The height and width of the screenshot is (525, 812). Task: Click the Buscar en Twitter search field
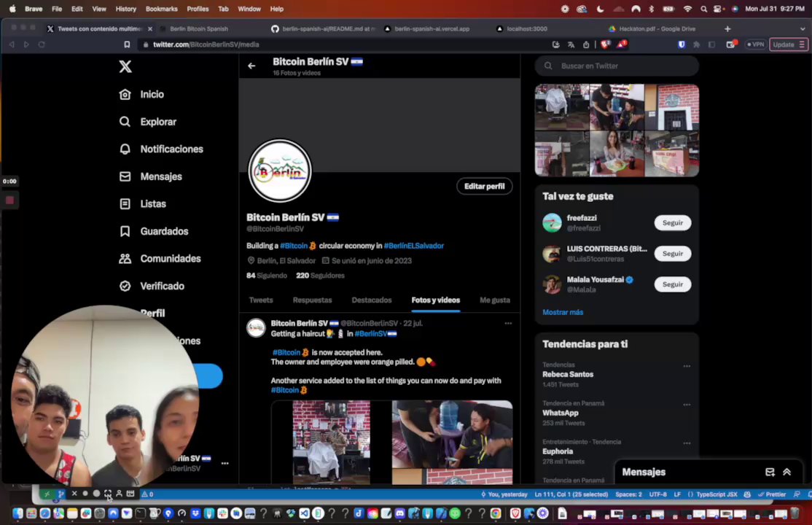[x=617, y=66]
